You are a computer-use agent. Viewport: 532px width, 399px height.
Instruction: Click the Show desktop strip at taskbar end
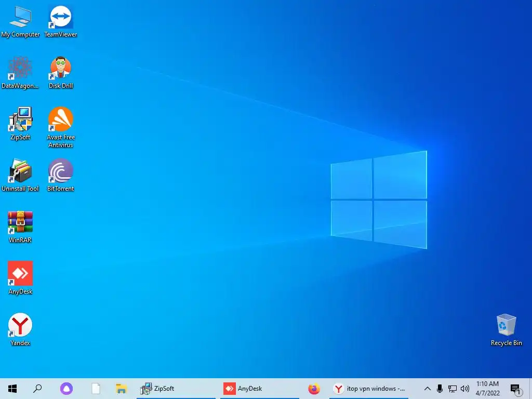[x=530, y=389]
